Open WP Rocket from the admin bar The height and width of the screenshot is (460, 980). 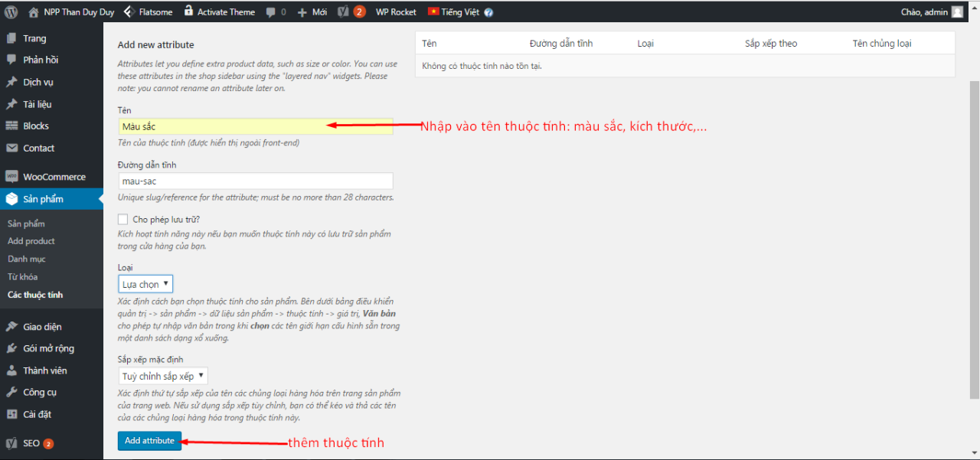tap(396, 11)
